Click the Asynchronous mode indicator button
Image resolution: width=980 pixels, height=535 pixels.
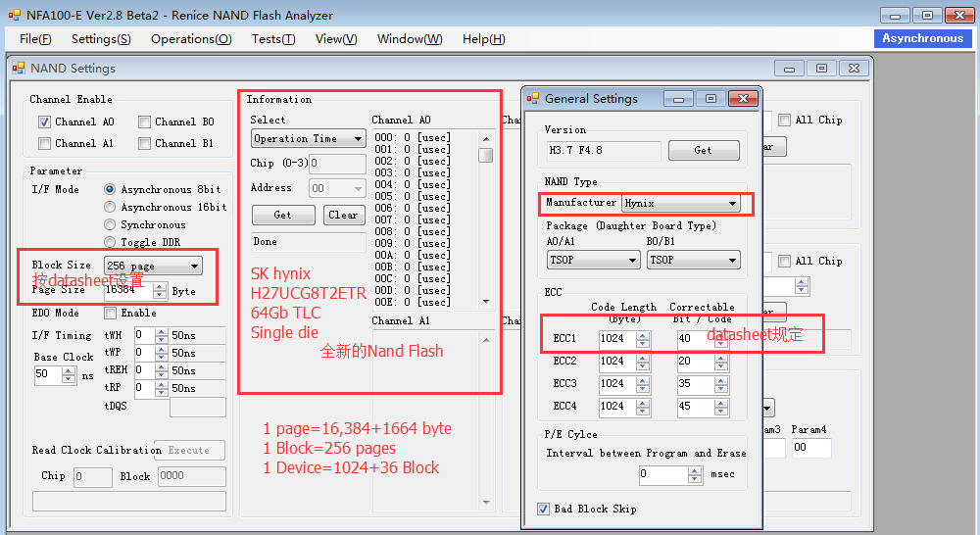tap(922, 38)
